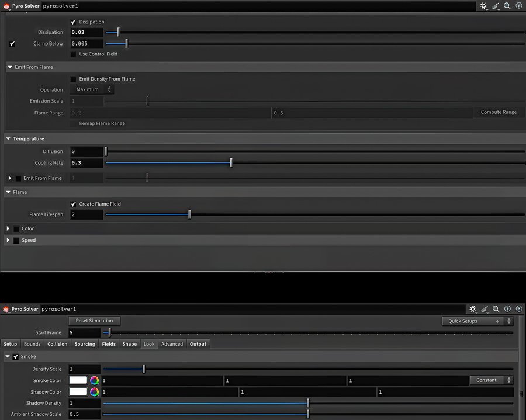526x420 pixels.
Task: Toggle the Clamp Below checkbox
Action: click(x=12, y=44)
